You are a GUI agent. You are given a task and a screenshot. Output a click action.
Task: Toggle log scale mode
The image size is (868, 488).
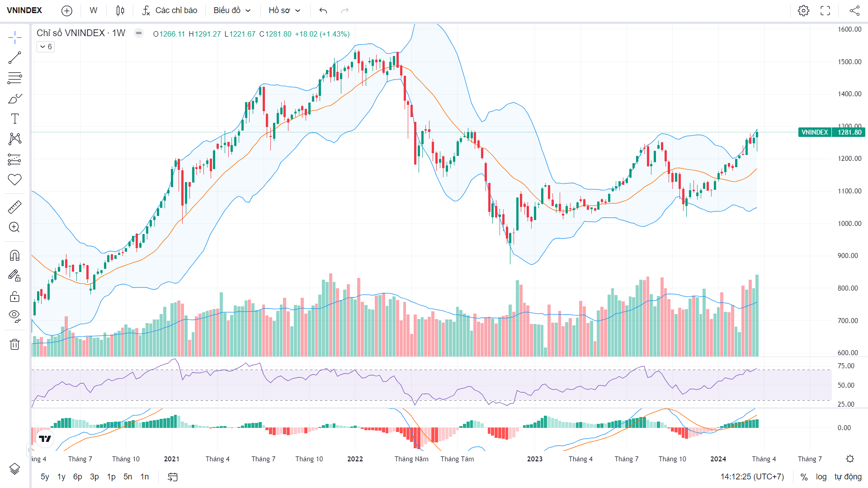tap(821, 477)
